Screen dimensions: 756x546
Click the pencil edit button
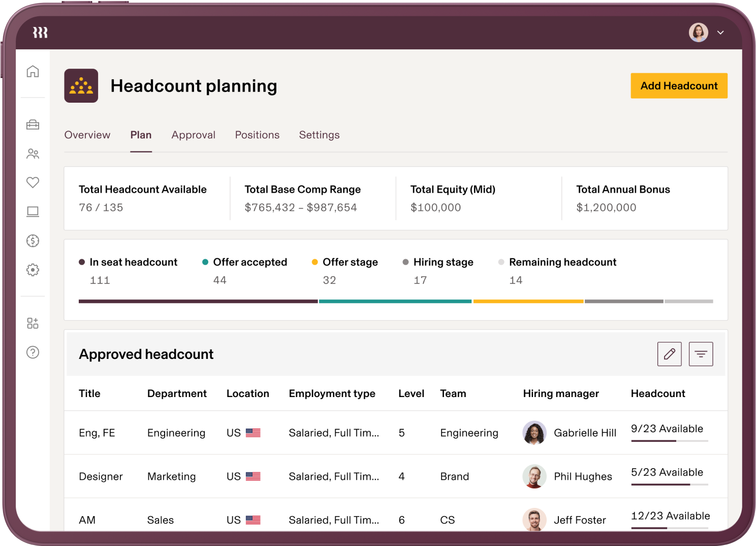coord(669,354)
